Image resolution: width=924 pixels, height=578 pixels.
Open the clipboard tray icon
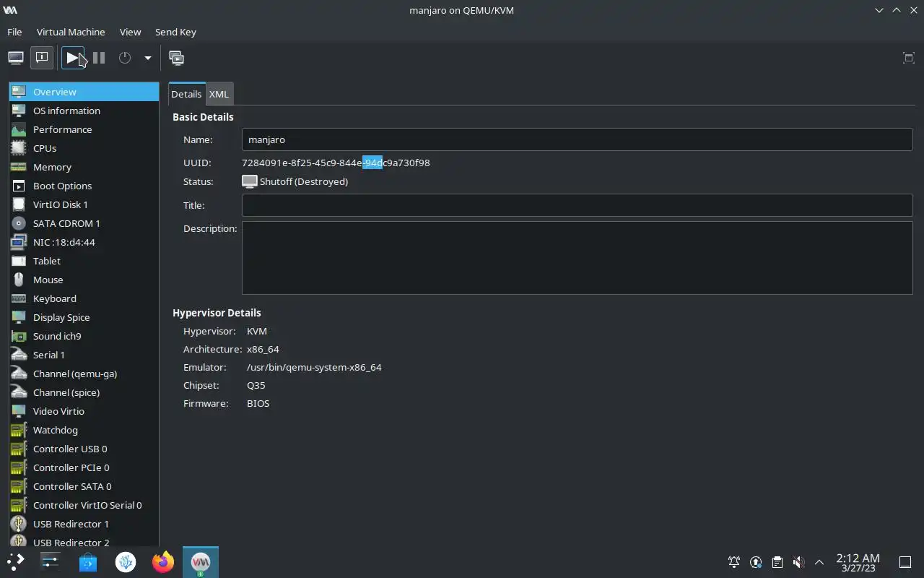coord(777,561)
